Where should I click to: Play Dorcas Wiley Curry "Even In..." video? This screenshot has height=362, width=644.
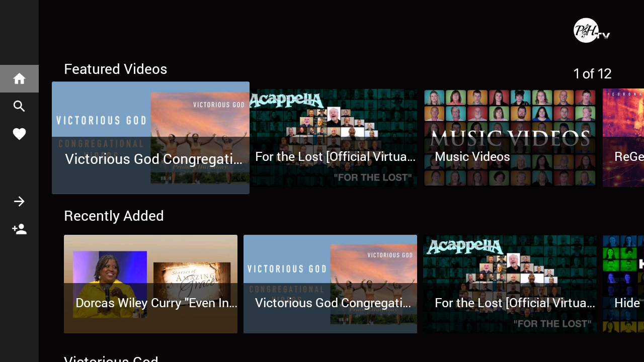pyautogui.click(x=150, y=284)
